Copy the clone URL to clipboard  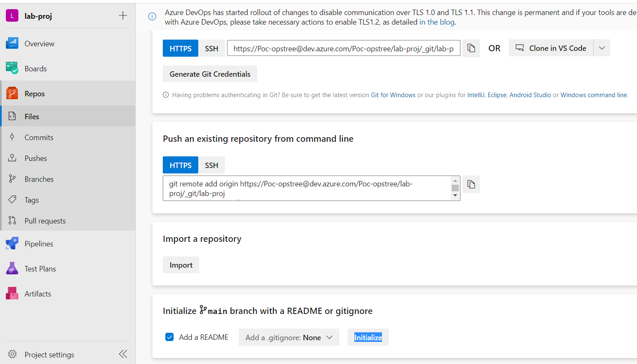471,48
